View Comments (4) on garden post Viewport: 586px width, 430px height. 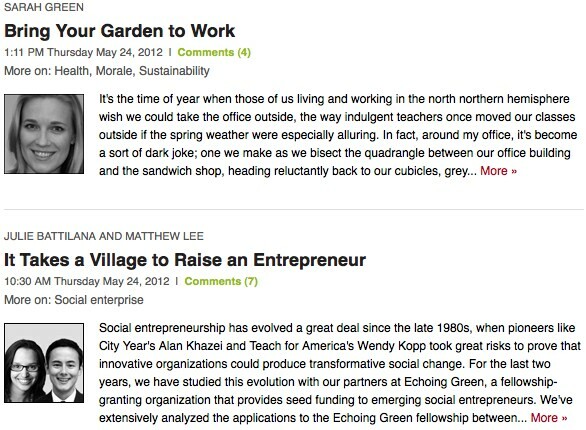click(214, 52)
